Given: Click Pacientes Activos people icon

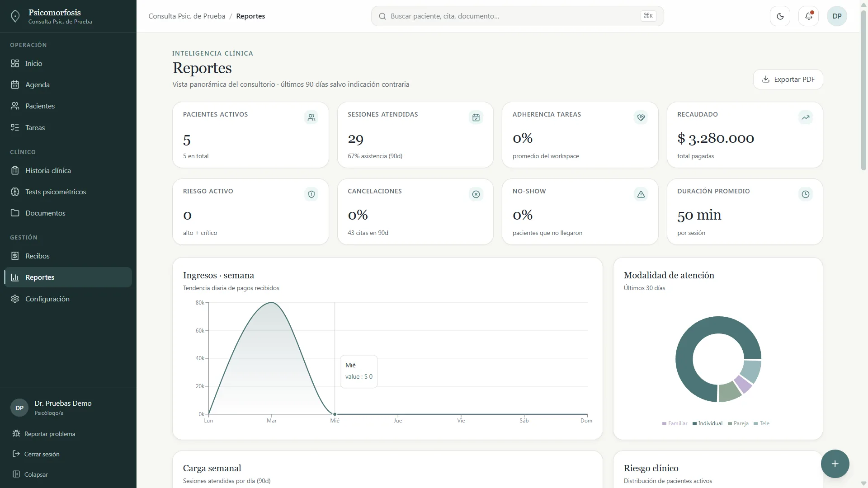Looking at the screenshot, I should click(311, 117).
